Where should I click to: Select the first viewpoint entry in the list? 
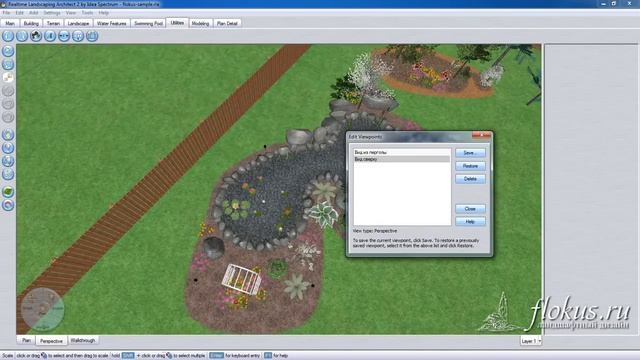click(x=402, y=152)
